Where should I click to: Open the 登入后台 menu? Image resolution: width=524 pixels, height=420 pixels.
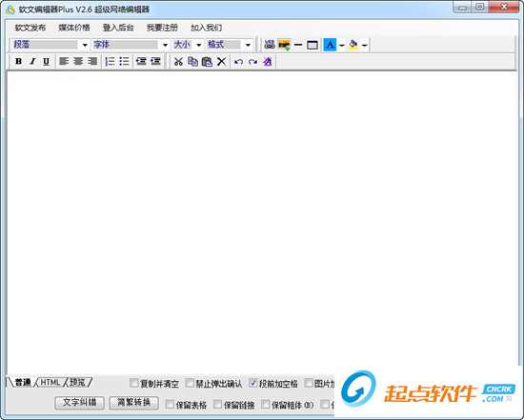(x=118, y=28)
